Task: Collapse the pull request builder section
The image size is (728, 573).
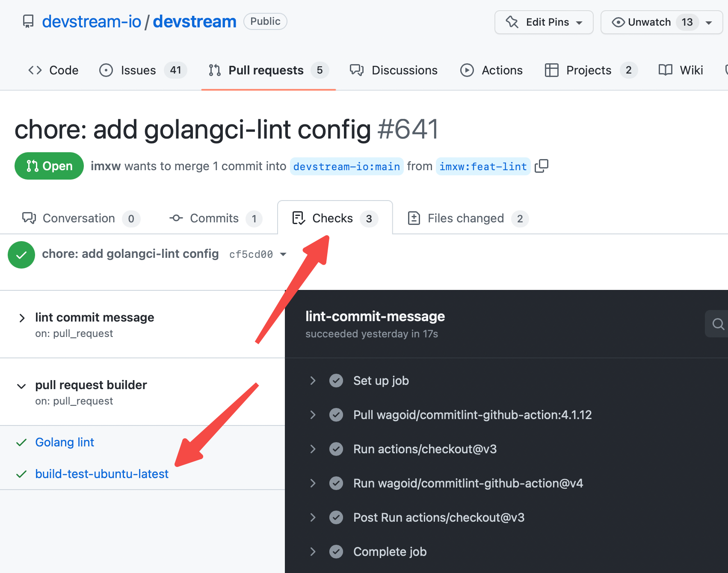Action: (21, 386)
